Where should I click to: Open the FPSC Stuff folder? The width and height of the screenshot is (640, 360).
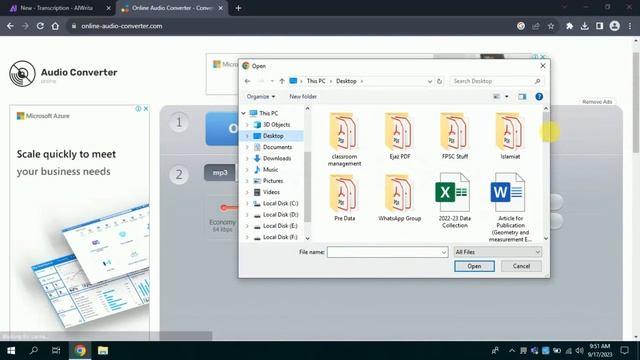(454, 136)
